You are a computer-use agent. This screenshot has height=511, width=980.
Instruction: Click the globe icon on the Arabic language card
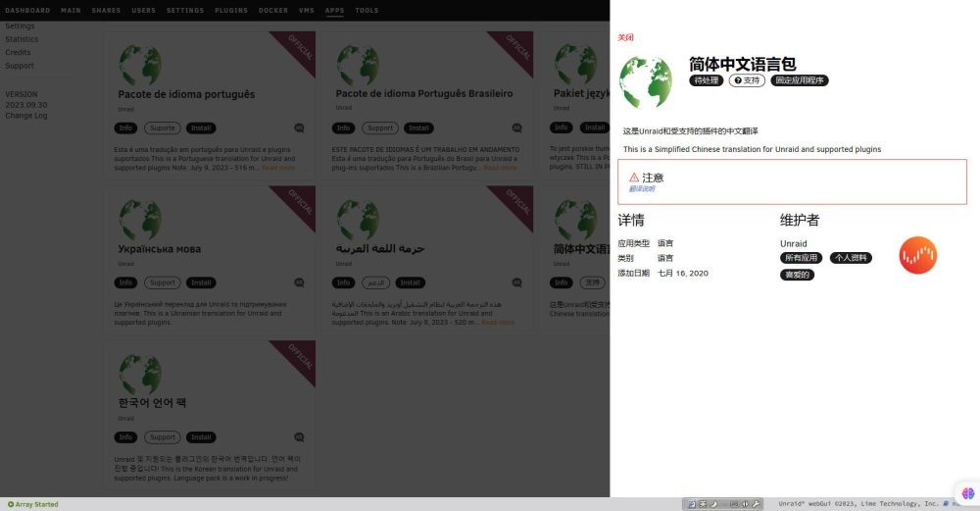[358, 220]
